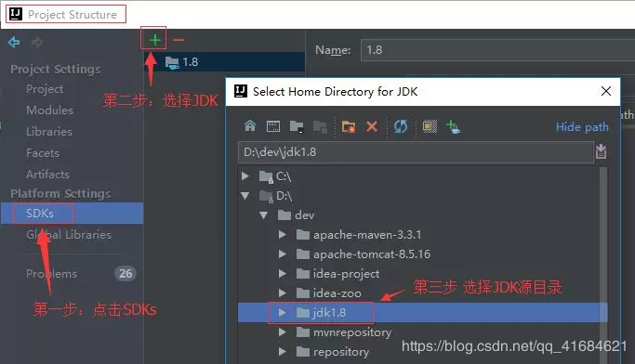Open Project under Project Settings
Image resolution: width=635 pixels, height=364 pixels.
point(45,89)
